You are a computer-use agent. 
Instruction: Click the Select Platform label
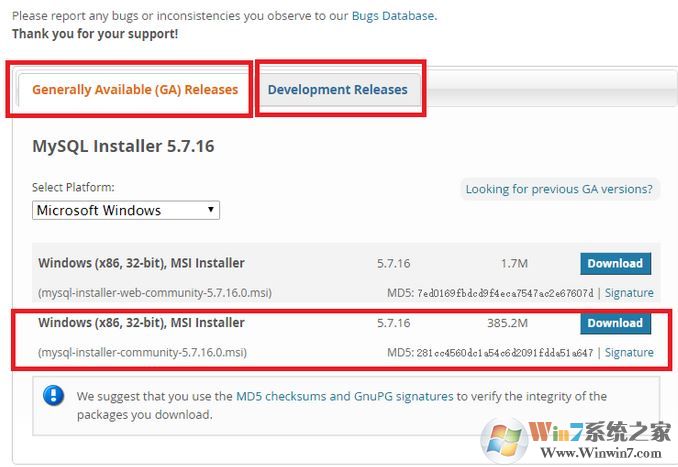73,187
